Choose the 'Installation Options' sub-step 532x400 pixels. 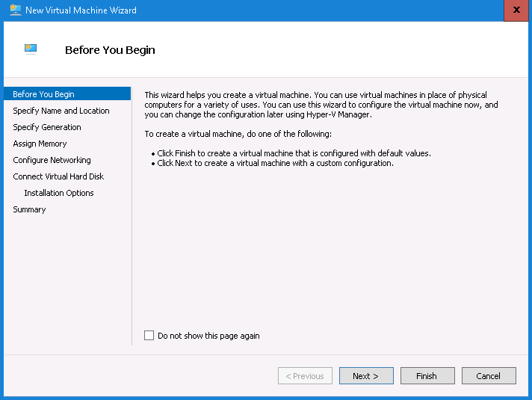(x=59, y=193)
